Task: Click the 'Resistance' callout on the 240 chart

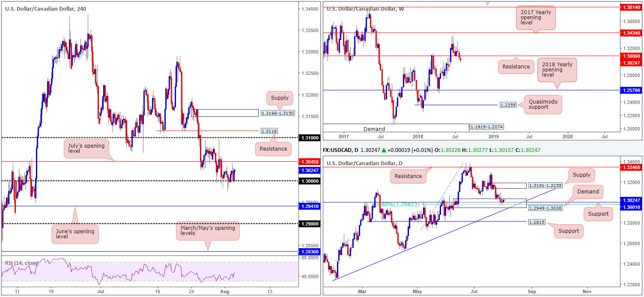Action: pyautogui.click(x=273, y=149)
